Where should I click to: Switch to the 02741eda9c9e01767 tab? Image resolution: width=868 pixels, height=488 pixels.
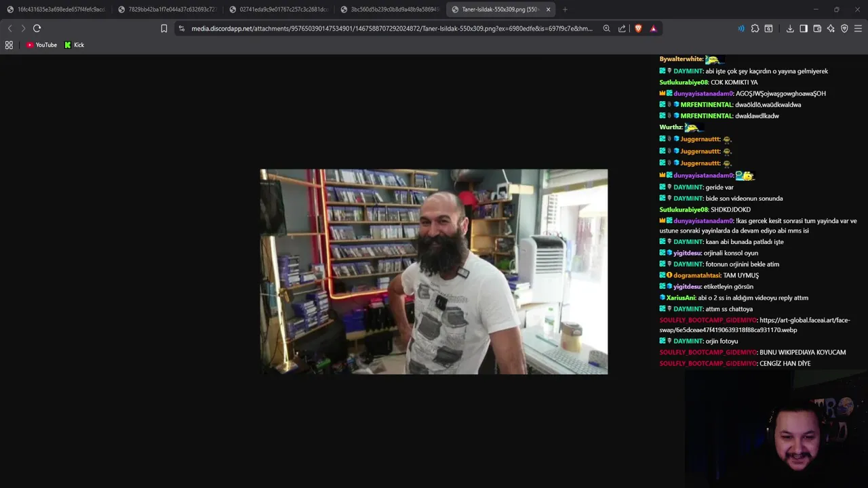tap(278, 9)
